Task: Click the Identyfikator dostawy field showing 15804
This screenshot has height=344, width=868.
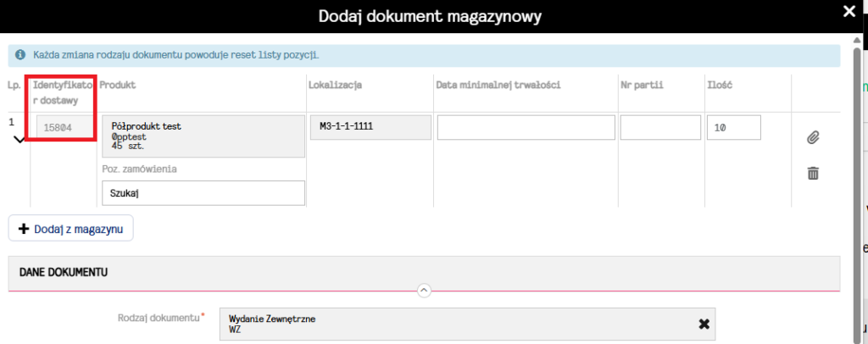Action: pos(58,128)
